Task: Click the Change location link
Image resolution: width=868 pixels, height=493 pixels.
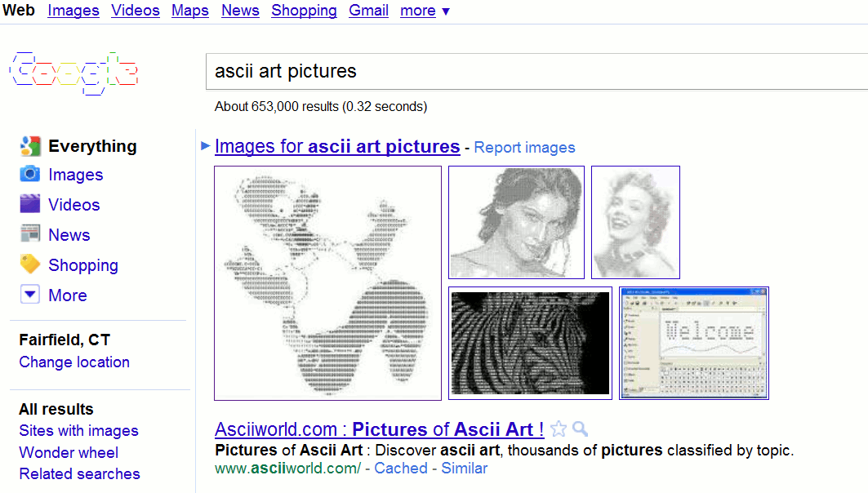Action: tap(74, 362)
